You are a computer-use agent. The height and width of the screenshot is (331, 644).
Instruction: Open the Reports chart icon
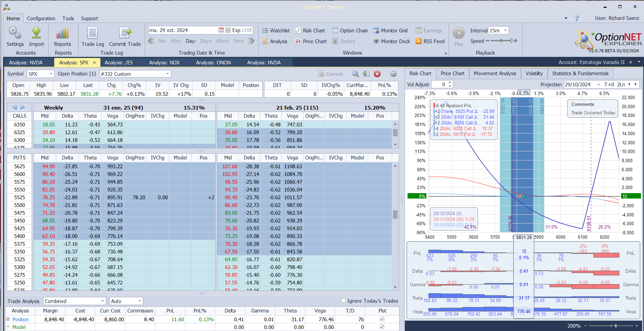coord(63,33)
